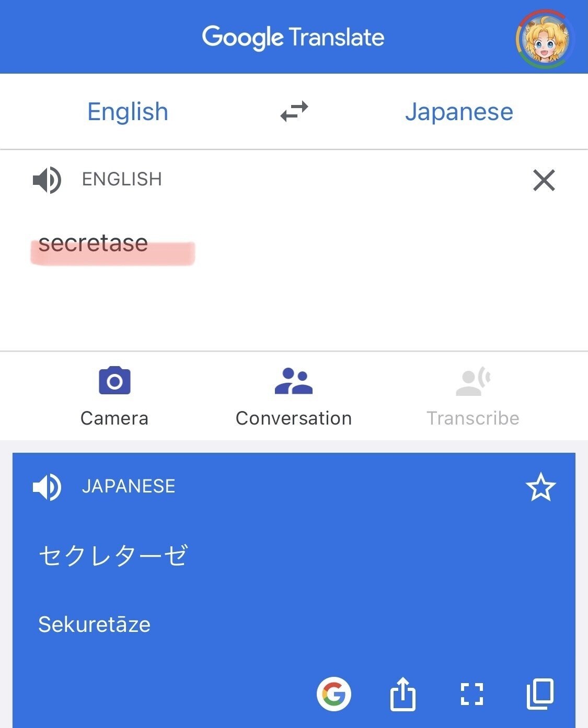This screenshot has height=728, width=588.
Task: Select the highlighted word secretase
Action: (93, 243)
